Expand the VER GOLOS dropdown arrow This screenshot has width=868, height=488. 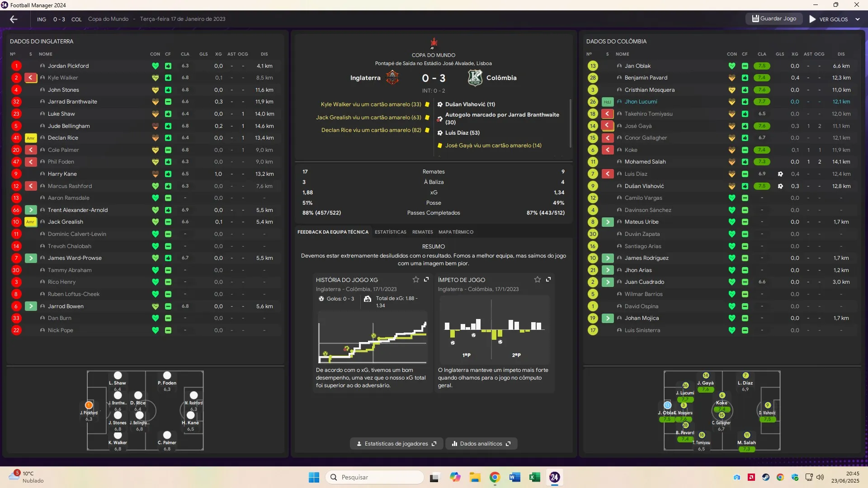coord(858,19)
